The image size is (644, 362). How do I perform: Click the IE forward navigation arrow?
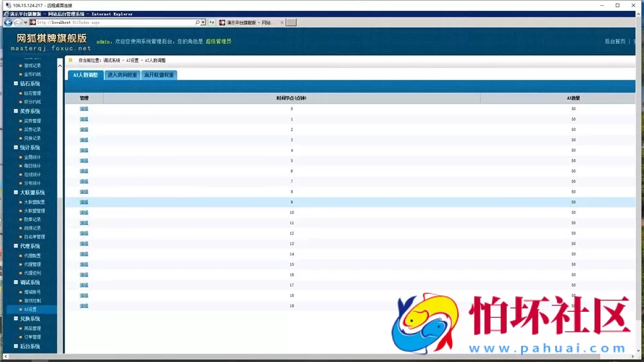click(19, 22)
